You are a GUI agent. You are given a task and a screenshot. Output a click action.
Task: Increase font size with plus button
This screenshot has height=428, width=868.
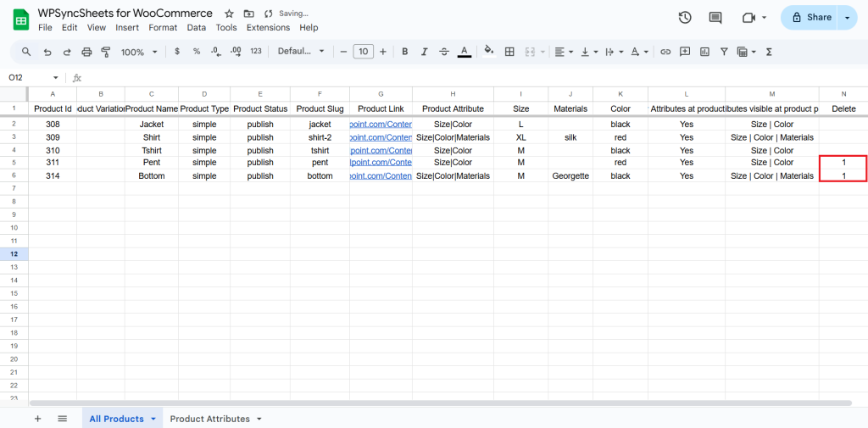382,52
